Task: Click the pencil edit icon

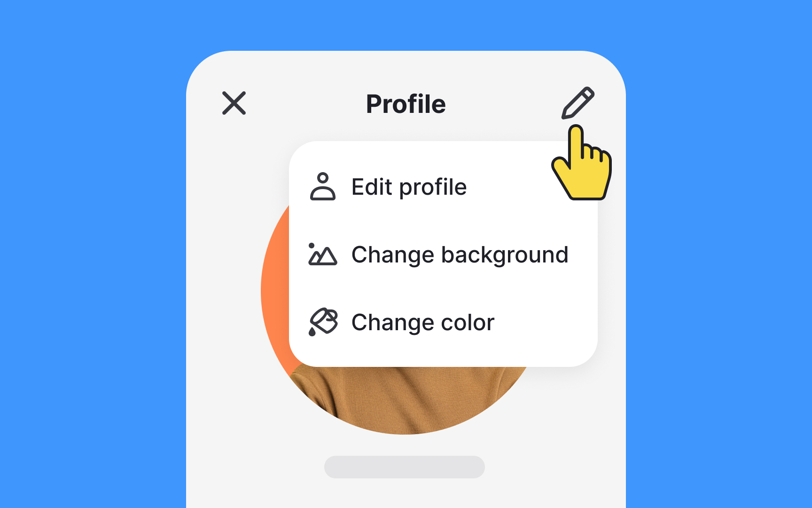Action: pyautogui.click(x=578, y=103)
